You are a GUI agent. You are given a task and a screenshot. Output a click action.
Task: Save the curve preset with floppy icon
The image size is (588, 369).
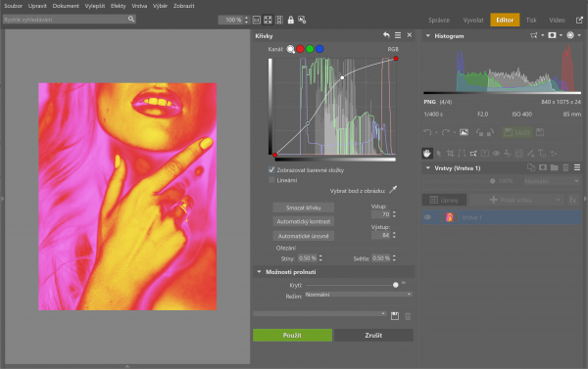395,316
